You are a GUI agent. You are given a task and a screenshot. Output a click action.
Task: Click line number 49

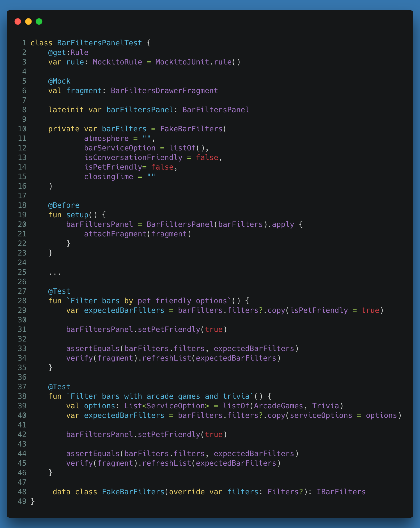pos(22,501)
